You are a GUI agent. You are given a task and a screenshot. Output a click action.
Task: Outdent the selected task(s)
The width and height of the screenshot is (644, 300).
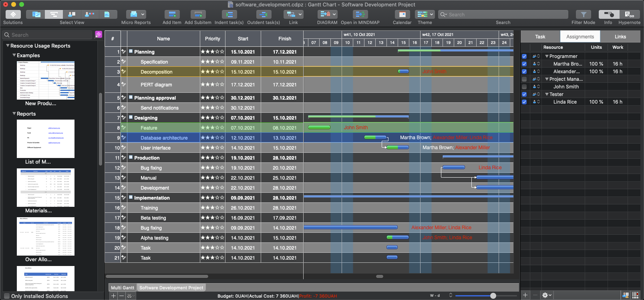click(263, 15)
